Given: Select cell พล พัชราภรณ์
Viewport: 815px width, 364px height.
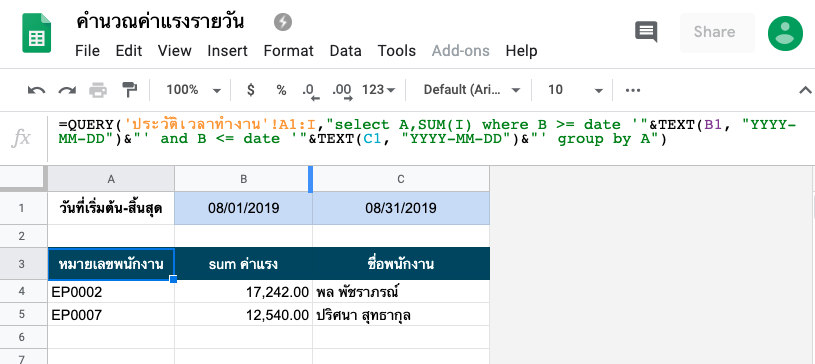Looking at the screenshot, I should (401, 292).
